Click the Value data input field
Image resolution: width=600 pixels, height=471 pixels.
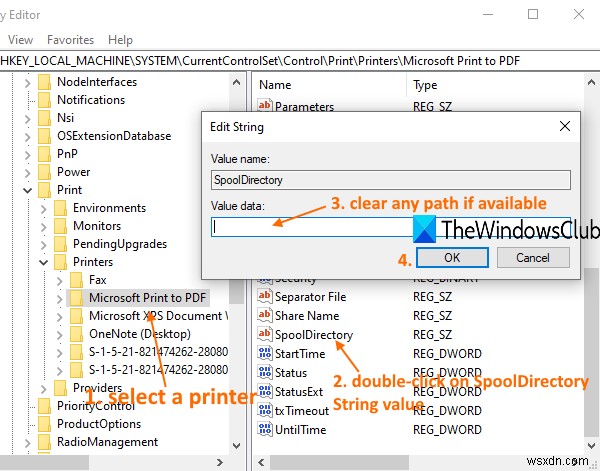coord(390,227)
